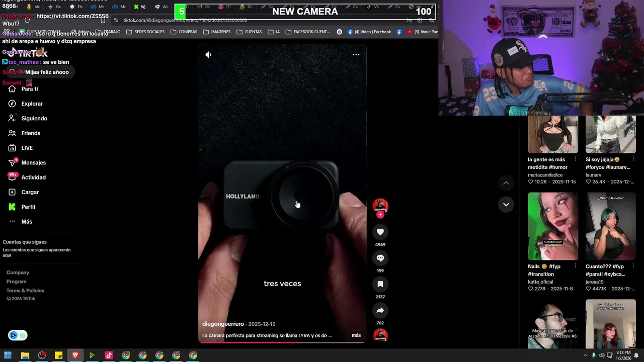Open IMAGENES bookmarks folder
This screenshot has height=362, width=644.
tap(217, 32)
